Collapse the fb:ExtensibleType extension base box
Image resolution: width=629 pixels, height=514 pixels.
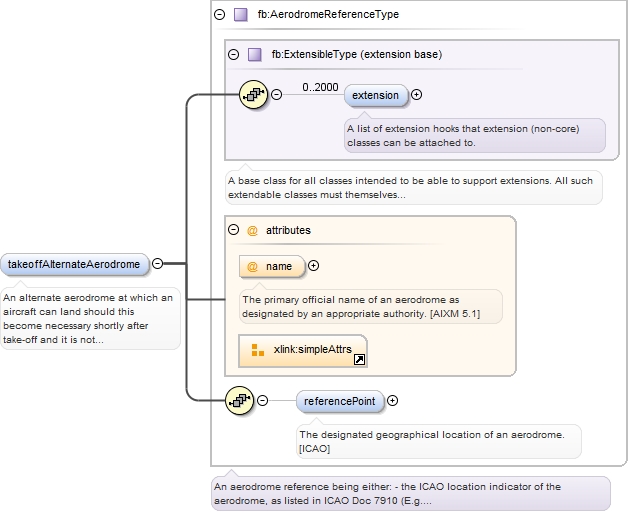coord(233,55)
